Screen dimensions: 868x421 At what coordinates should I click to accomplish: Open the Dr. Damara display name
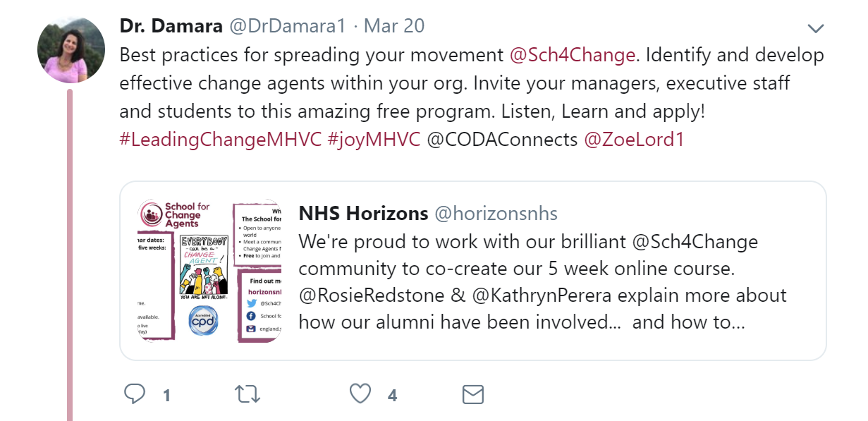pyautogui.click(x=171, y=26)
